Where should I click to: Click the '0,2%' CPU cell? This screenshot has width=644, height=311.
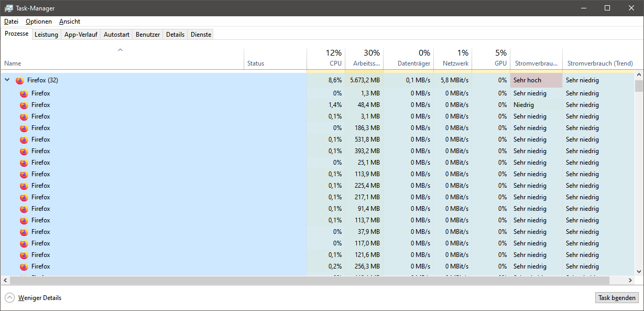click(x=326, y=266)
